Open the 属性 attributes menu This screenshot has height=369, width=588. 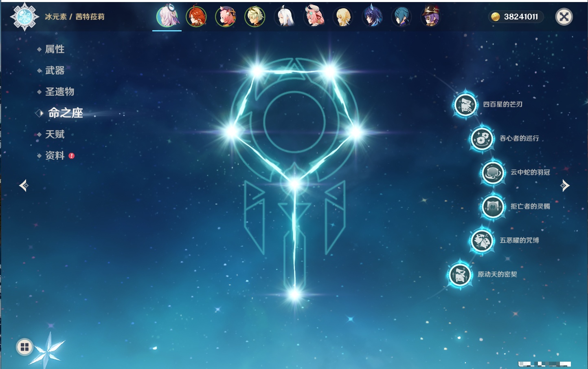[55, 49]
